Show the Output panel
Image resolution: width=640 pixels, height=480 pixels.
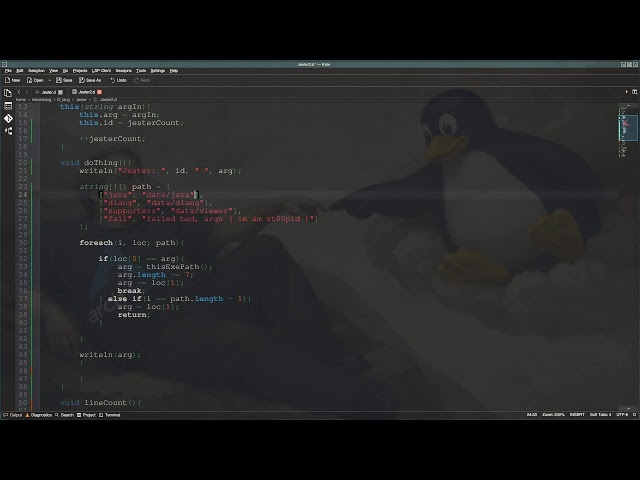point(13,415)
